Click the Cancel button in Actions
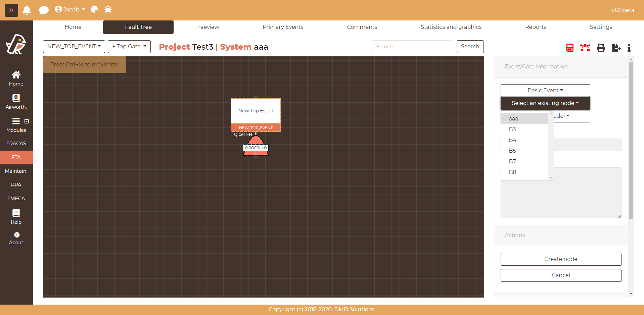Viewport: 644px width, 315px height. pos(561,275)
